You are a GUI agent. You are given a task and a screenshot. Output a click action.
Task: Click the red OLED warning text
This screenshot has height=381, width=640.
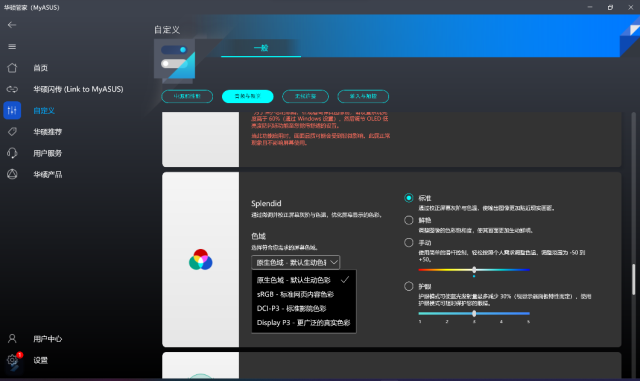coord(320,129)
